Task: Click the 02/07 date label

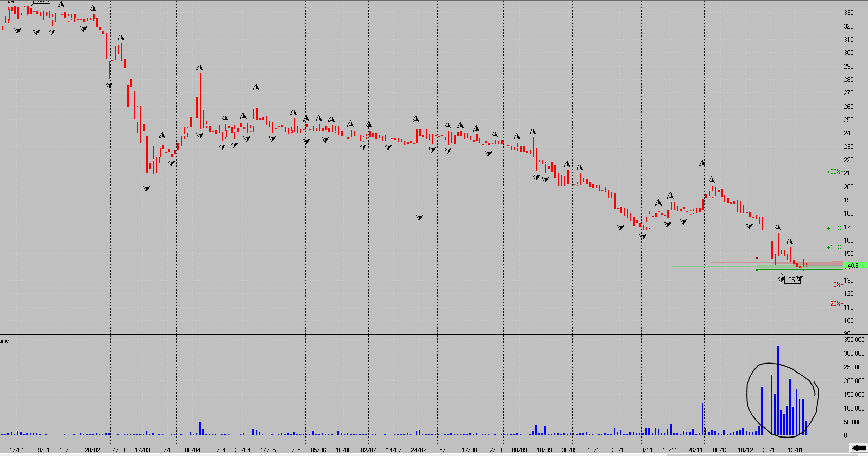Action: click(x=369, y=450)
